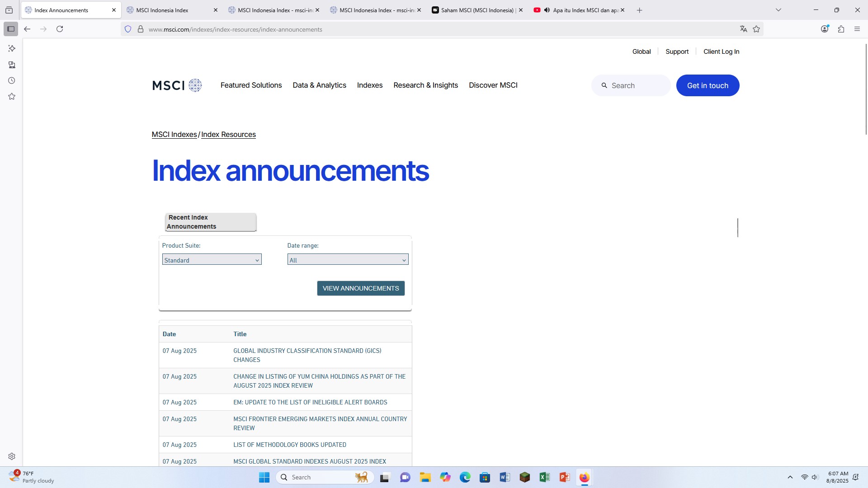Click VIEW ANNOUNCEMENTS button

361,288
